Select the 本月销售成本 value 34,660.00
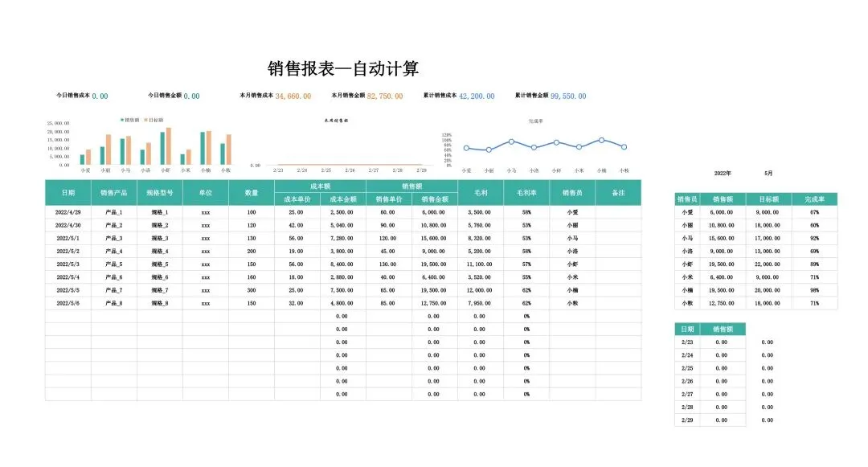 point(293,96)
